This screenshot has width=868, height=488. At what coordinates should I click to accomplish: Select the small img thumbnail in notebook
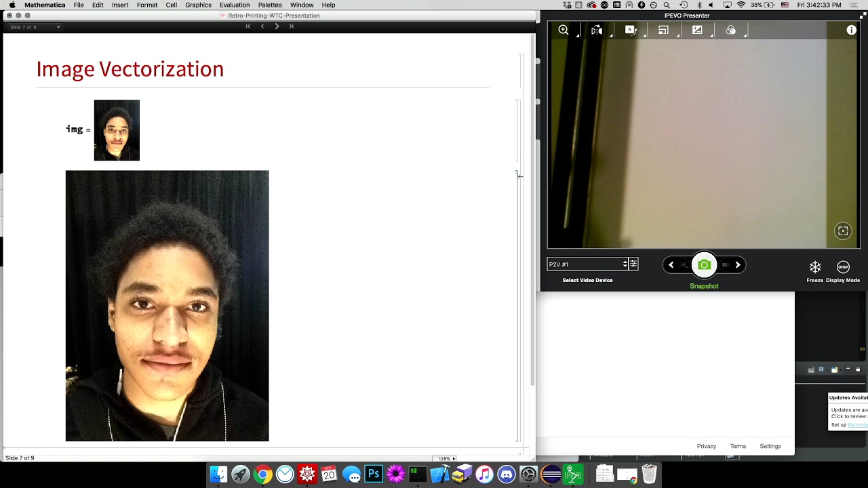click(x=117, y=130)
